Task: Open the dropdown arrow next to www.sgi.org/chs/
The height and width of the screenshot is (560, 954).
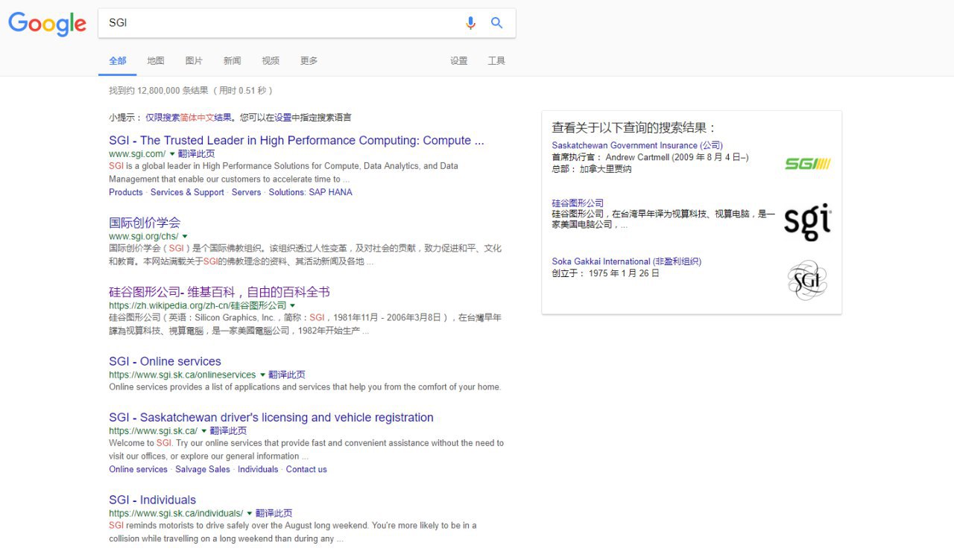Action: [x=185, y=237]
